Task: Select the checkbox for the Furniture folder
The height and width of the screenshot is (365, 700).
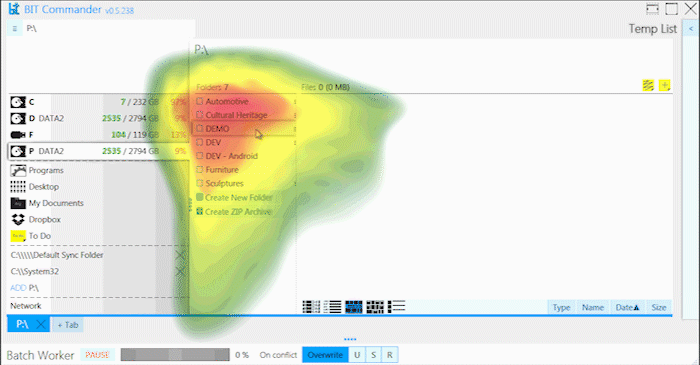Action: [x=200, y=170]
